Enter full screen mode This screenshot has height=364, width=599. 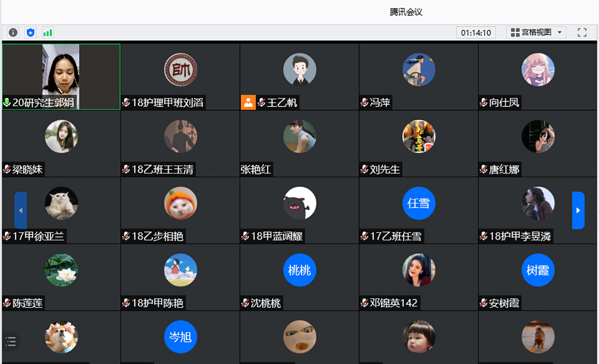[582, 32]
